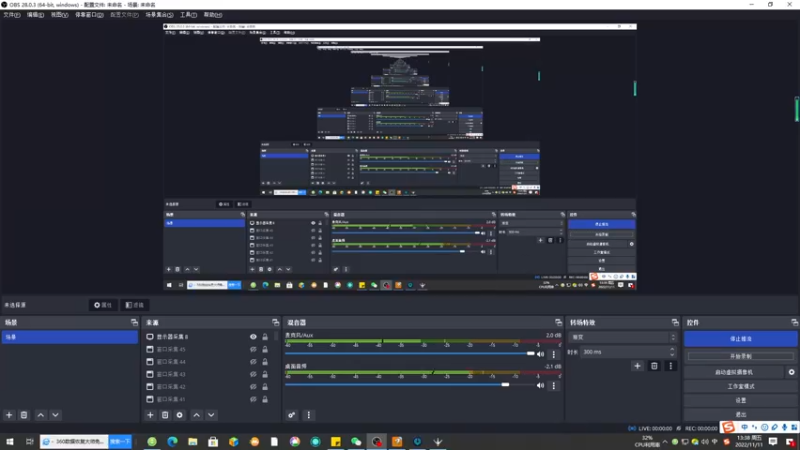Open transition properties three-dot menu

[670, 366]
